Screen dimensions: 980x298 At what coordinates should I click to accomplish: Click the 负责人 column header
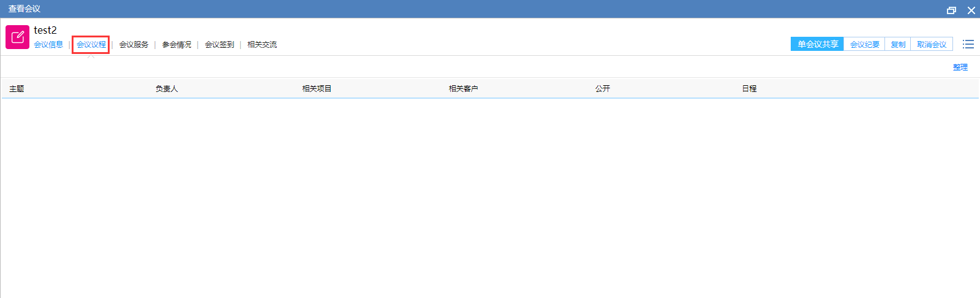coord(167,89)
